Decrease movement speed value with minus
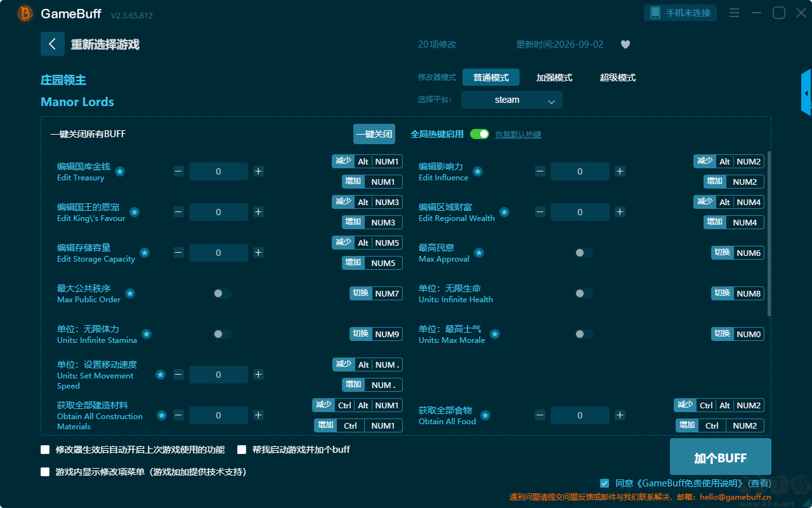Viewport: 812px width, 508px height. pyautogui.click(x=178, y=375)
